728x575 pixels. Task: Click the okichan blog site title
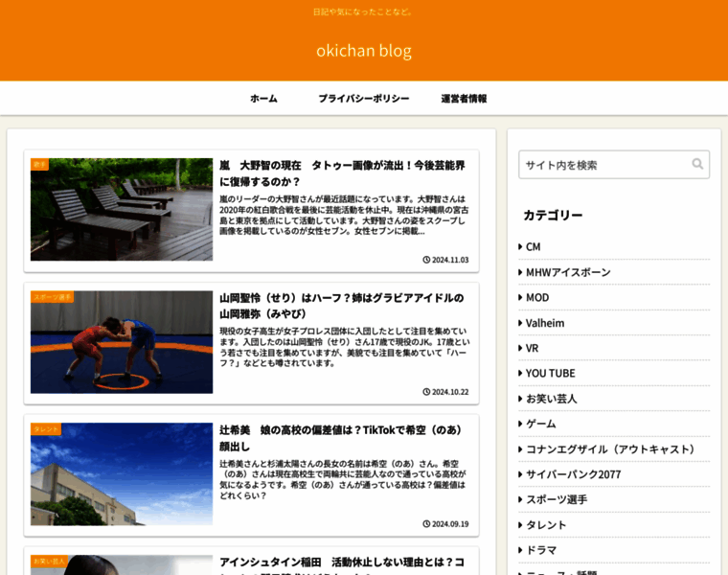coord(364,51)
